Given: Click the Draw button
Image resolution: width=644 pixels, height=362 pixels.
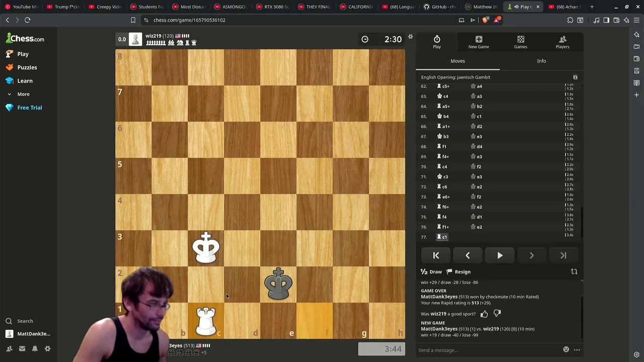Looking at the screenshot, I should click(x=432, y=271).
